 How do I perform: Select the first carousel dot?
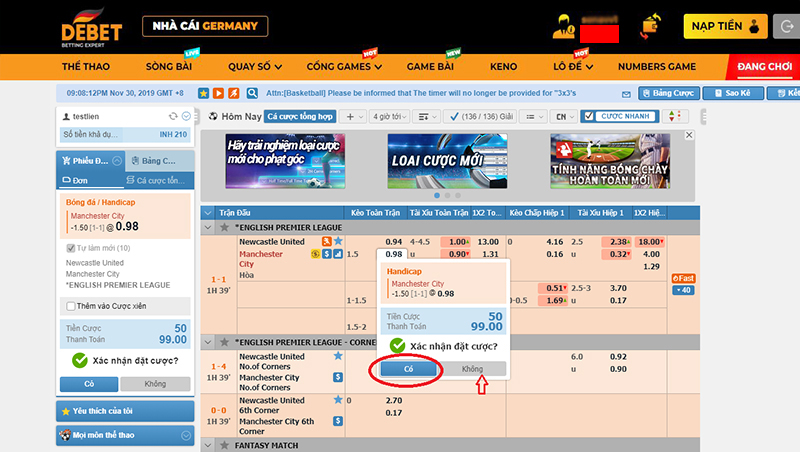(x=437, y=195)
